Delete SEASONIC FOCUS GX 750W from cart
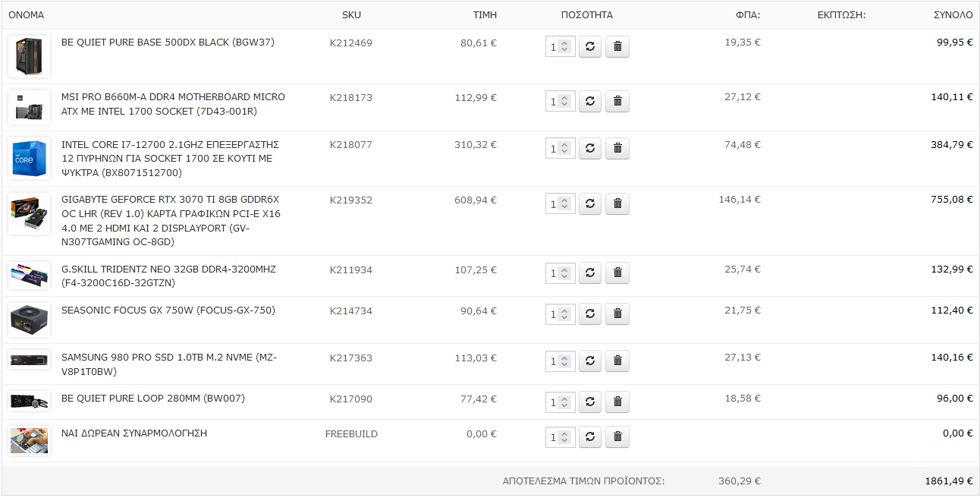Image resolution: width=980 pixels, height=498 pixels. coord(617,314)
